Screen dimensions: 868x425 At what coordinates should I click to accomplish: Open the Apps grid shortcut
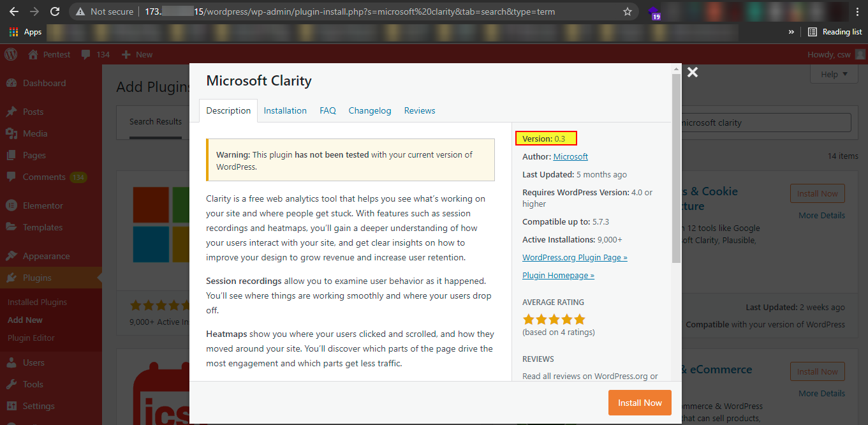click(26, 32)
